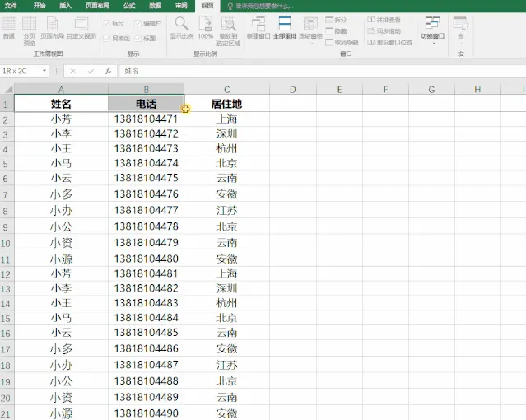Select row 15 header
This screenshot has height=420, width=526.
pyautogui.click(x=7, y=318)
